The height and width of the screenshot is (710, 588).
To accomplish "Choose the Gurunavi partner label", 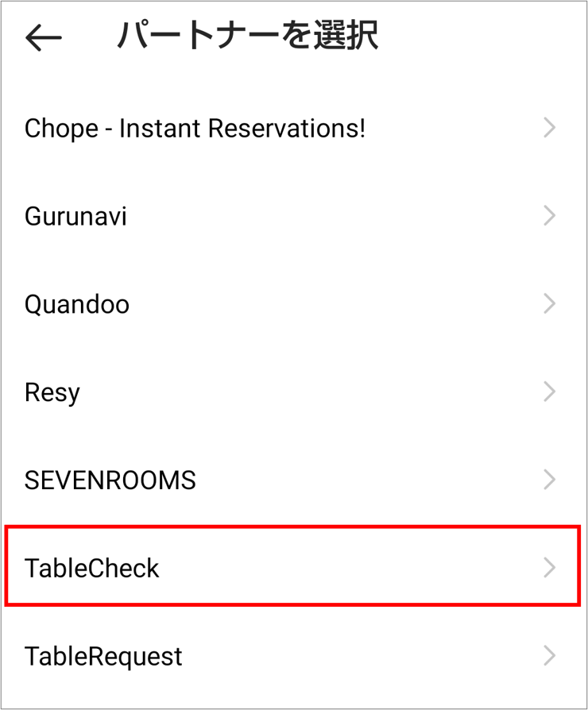I will click(x=75, y=216).
